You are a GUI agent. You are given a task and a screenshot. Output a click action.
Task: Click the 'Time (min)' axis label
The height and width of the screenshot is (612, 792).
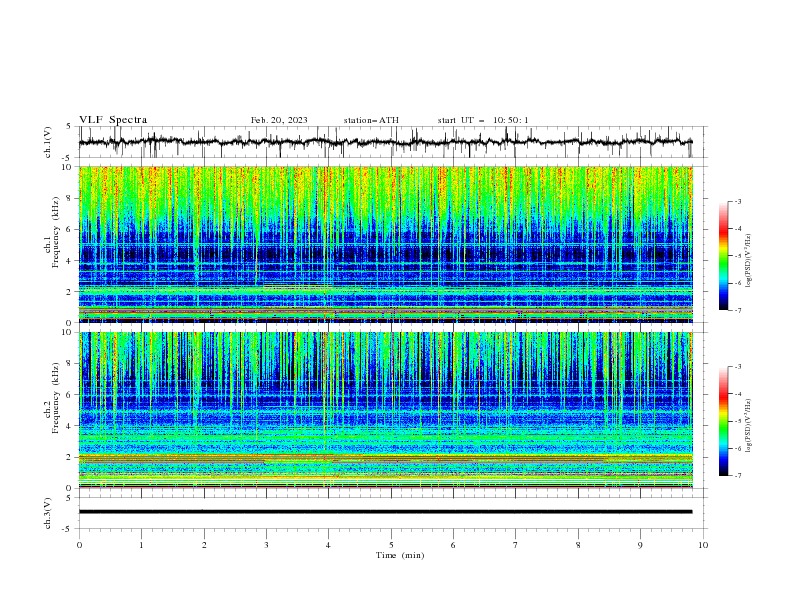400,555
